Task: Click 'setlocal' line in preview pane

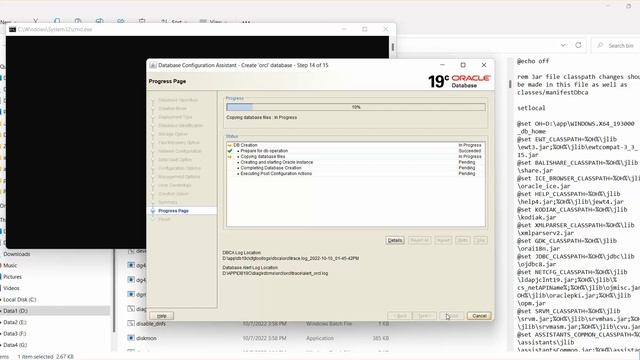Action: pyautogui.click(x=531, y=108)
